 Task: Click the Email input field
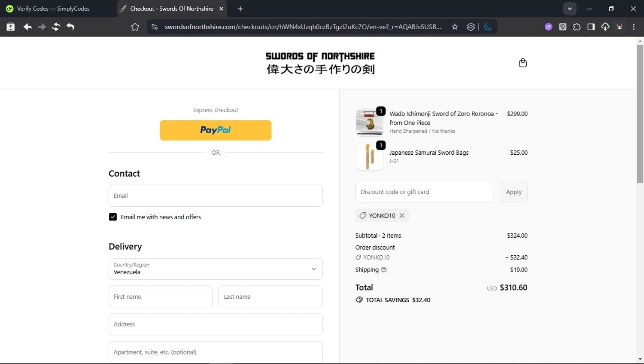216,196
